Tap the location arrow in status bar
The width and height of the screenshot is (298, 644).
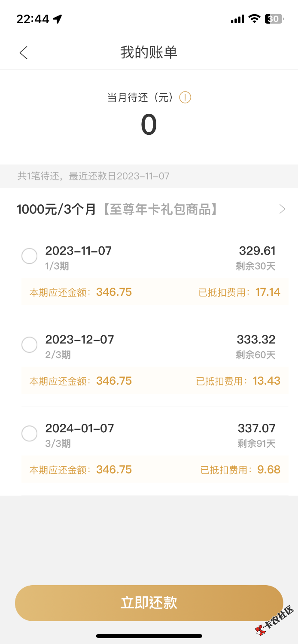click(x=58, y=19)
